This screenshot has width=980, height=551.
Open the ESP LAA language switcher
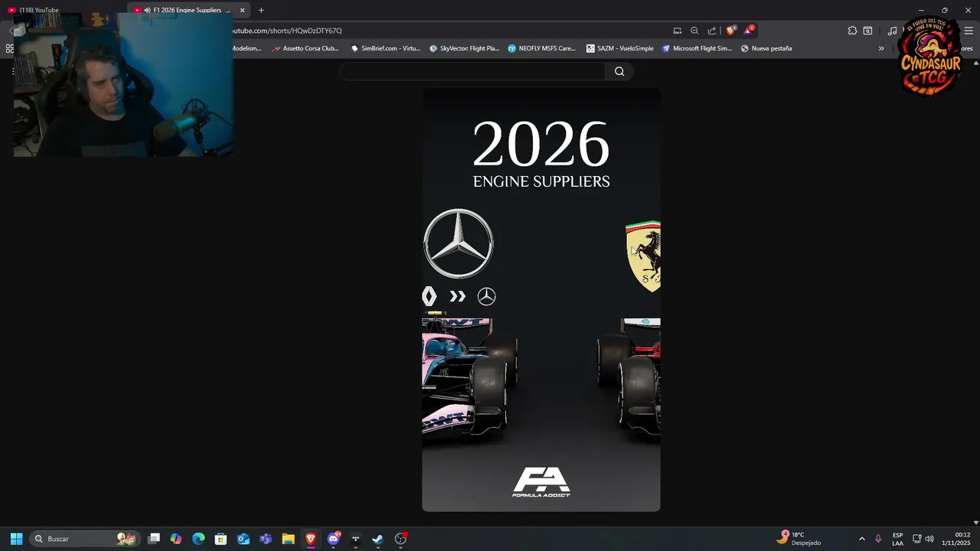897,539
